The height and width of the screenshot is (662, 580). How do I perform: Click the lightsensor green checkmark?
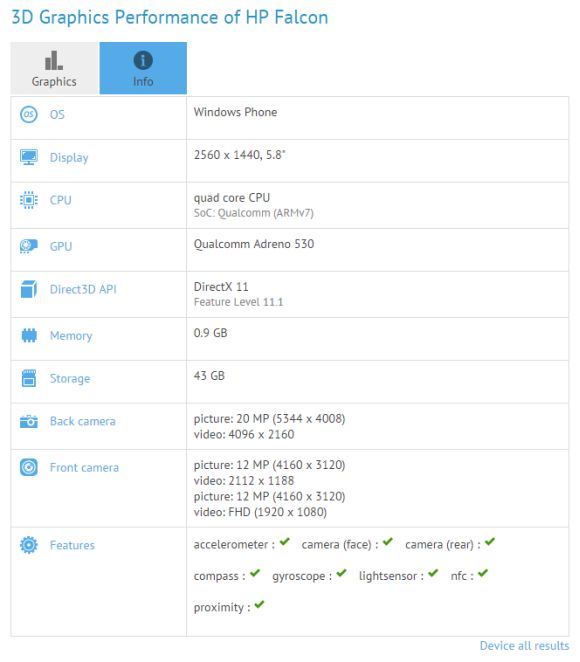433,573
